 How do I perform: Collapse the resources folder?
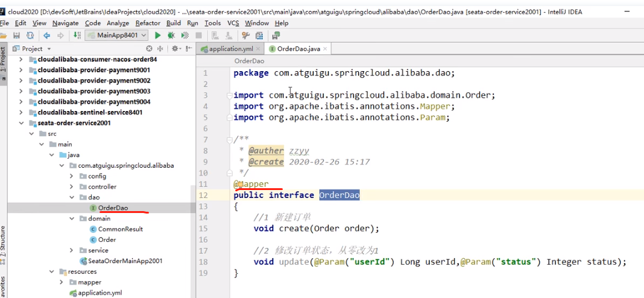coord(51,271)
